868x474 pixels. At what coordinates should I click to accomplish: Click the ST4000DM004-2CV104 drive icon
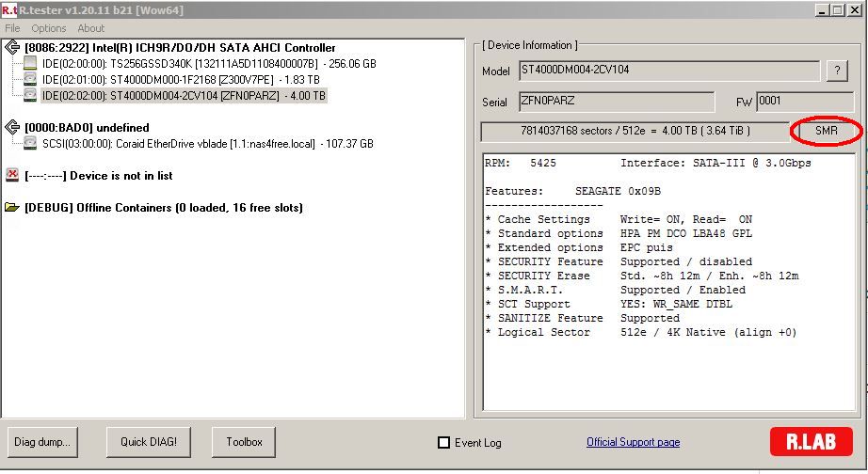point(30,95)
